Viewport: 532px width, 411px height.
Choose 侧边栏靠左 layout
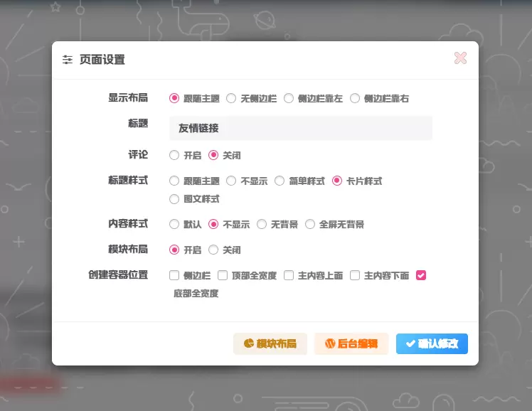tap(288, 98)
